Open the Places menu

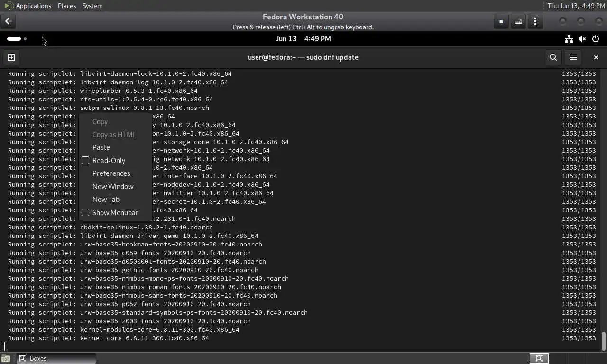pyautogui.click(x=66, y=6)
